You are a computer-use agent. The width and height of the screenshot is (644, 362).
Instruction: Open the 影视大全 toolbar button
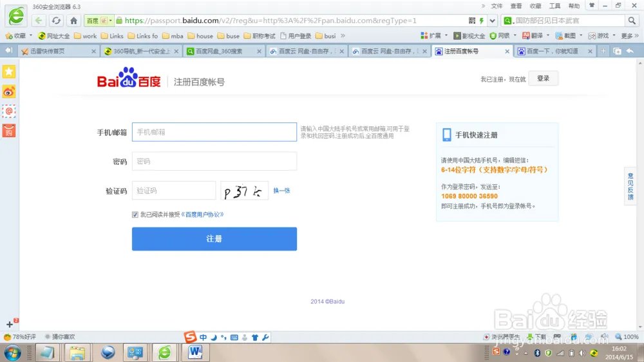pos(470,35)
